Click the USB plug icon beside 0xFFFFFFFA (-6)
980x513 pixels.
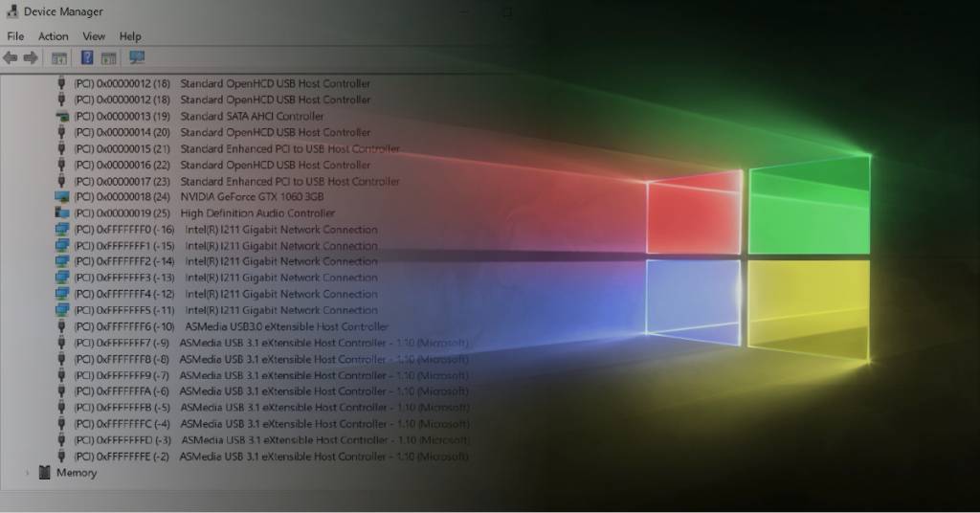pos(61,391)
